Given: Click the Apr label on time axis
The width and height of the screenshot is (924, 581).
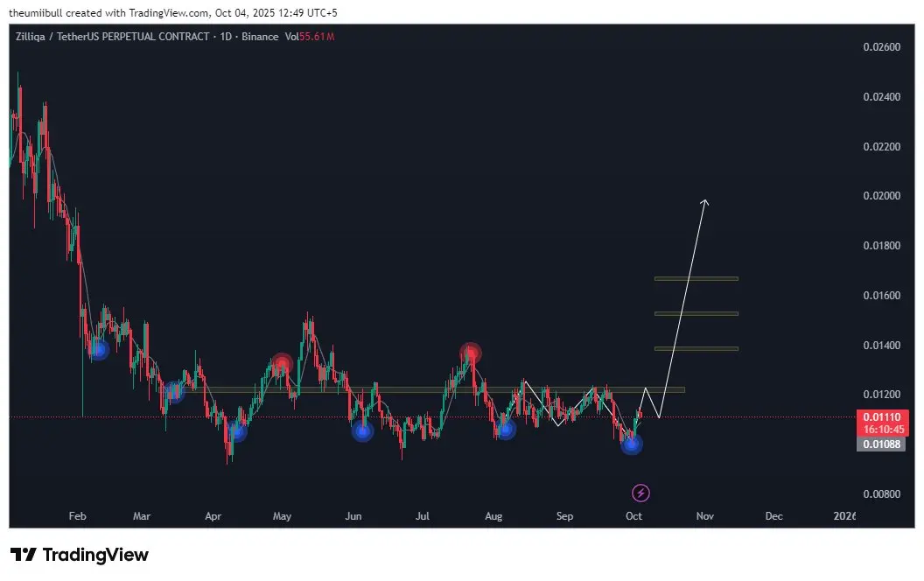Looking at the screenshot, I should point(213,516).
